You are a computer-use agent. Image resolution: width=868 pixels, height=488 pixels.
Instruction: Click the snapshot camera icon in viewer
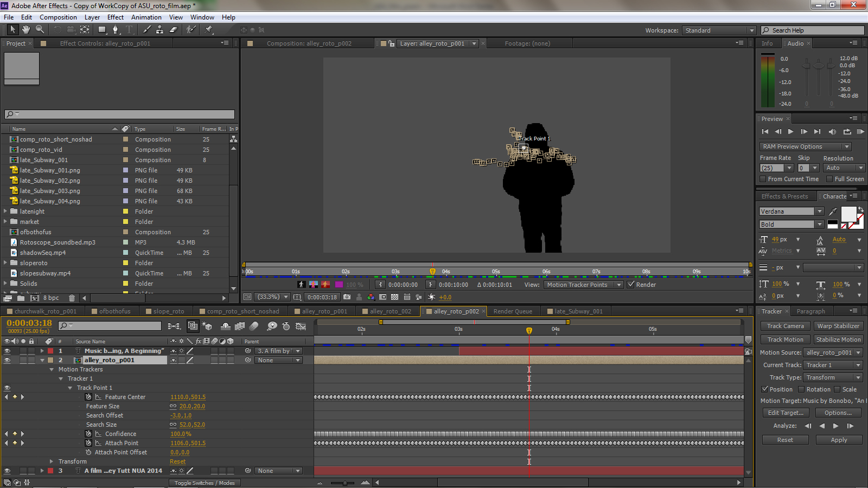(347, 297)
